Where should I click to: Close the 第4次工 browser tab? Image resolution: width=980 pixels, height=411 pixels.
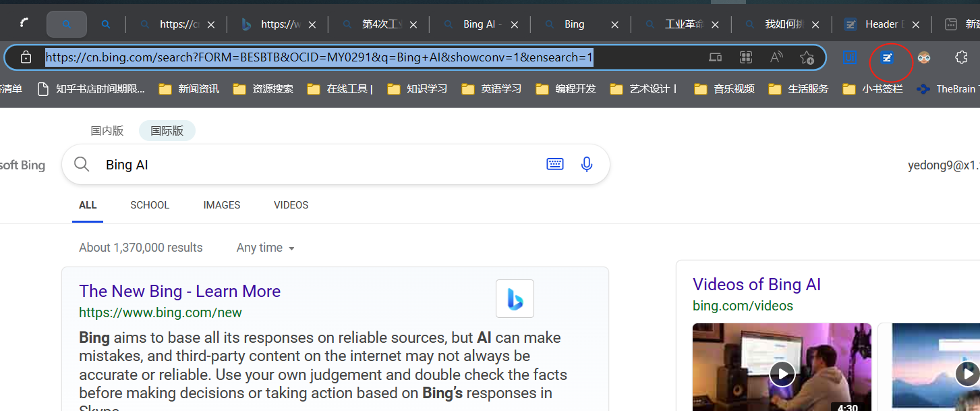[x=413, y=24]
